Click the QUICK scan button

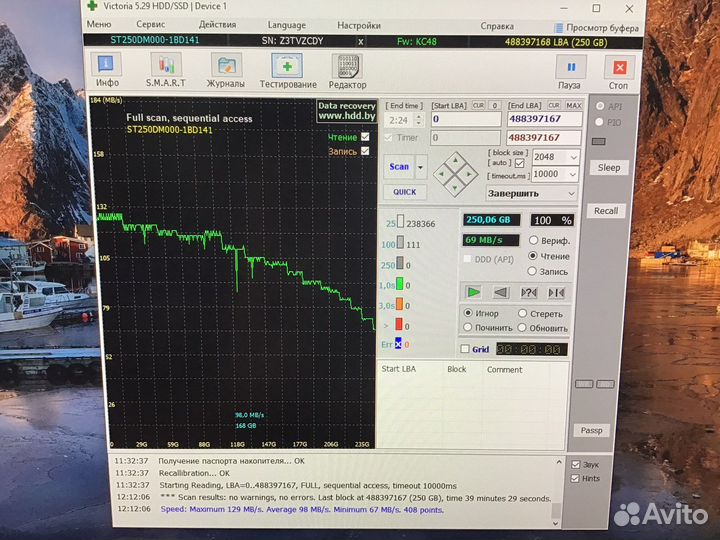(404, 192)
